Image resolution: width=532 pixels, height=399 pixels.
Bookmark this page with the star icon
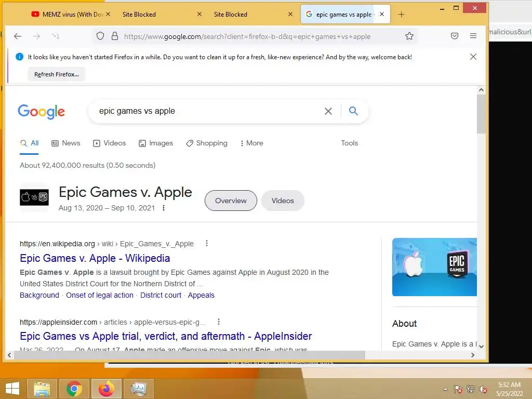click(409, 36)
